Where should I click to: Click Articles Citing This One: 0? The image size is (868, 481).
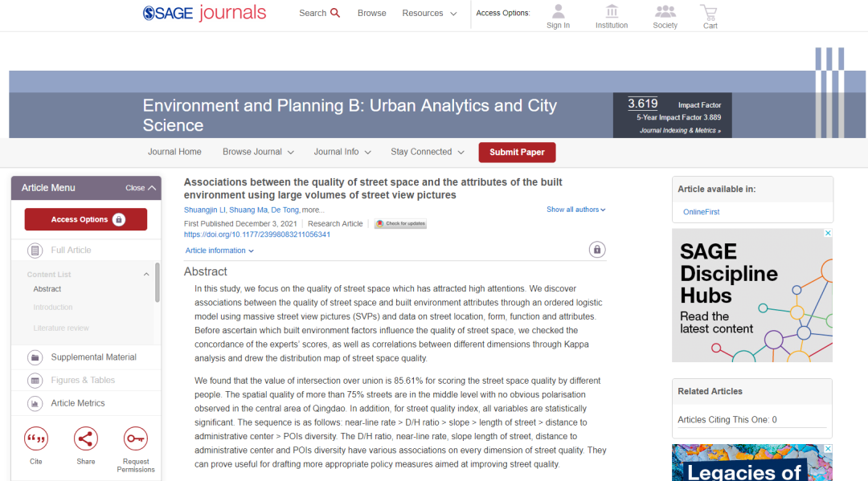click(727, 420)
